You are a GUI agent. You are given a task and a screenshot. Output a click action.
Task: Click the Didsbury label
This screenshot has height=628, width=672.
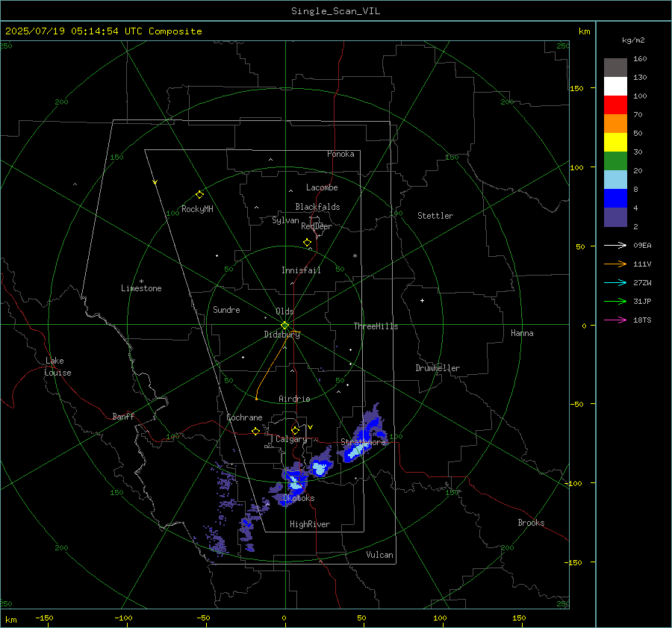[281, 335]
